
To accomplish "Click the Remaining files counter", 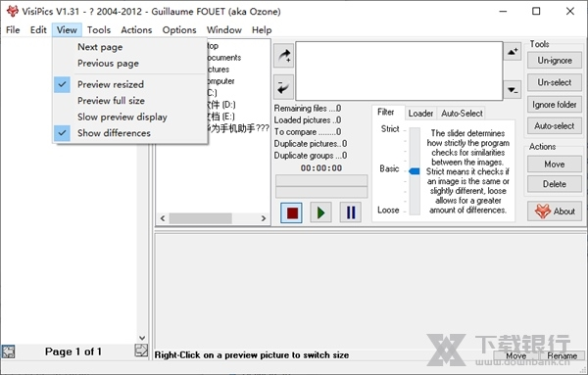I will coord(308,109).
